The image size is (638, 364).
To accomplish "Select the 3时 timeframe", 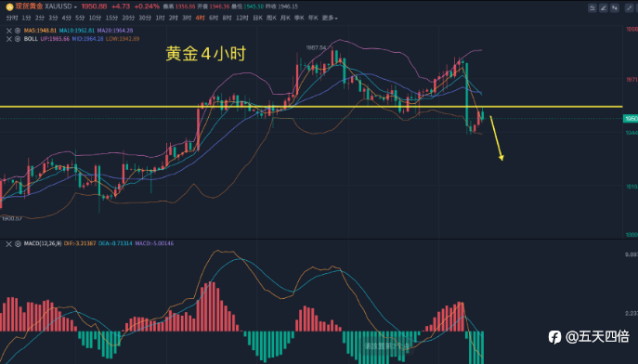I will [187, 18].
